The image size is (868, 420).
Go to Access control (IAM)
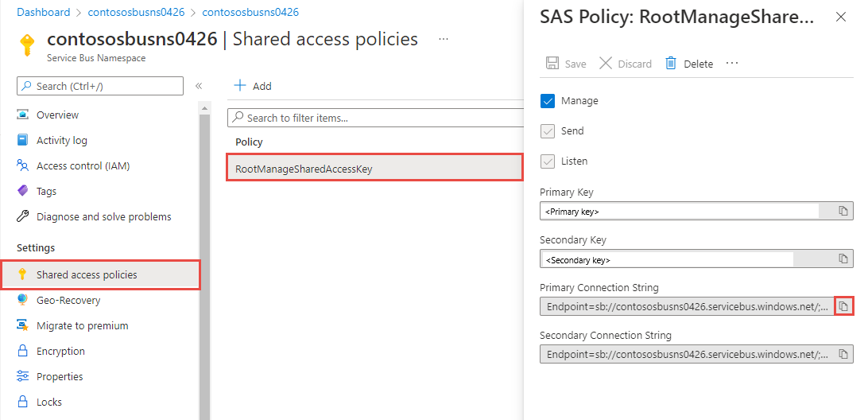coord(83,166)
